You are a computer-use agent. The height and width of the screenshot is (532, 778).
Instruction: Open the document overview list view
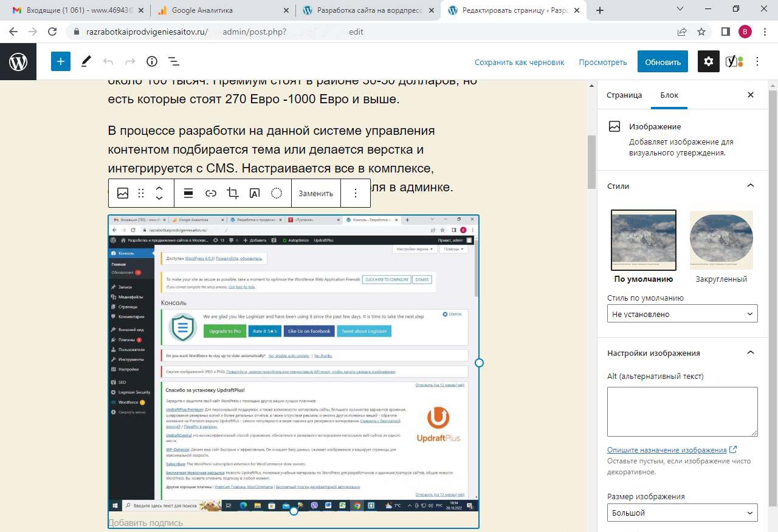coord(174,61)
